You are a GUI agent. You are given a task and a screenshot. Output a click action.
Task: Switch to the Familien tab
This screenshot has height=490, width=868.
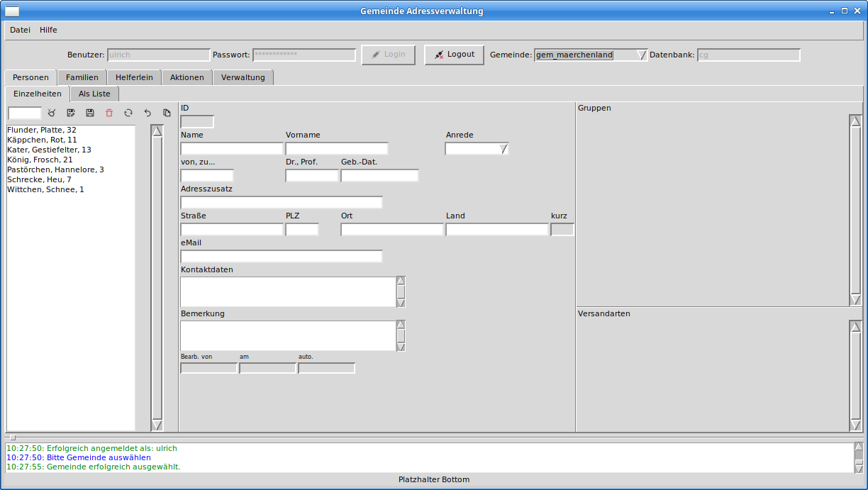[x=82, y=77]
